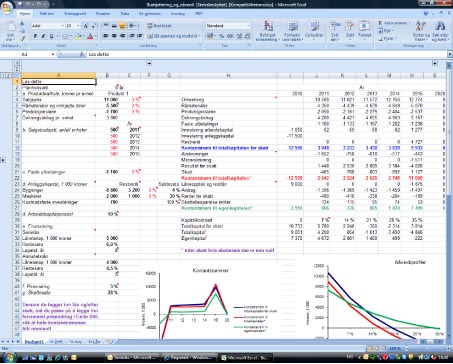Click the Sett inn cells icon
453x364 pixels.
(x=335, y=30)
